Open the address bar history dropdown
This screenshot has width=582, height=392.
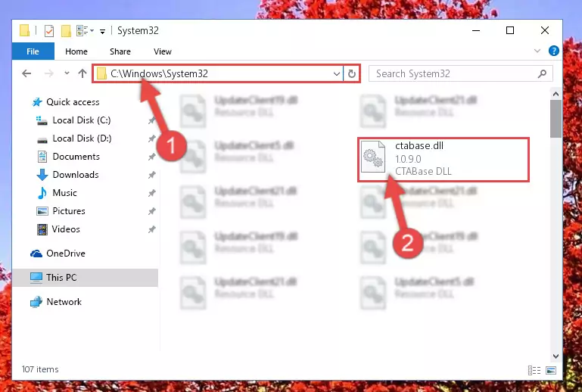click(x=337, y=73)
